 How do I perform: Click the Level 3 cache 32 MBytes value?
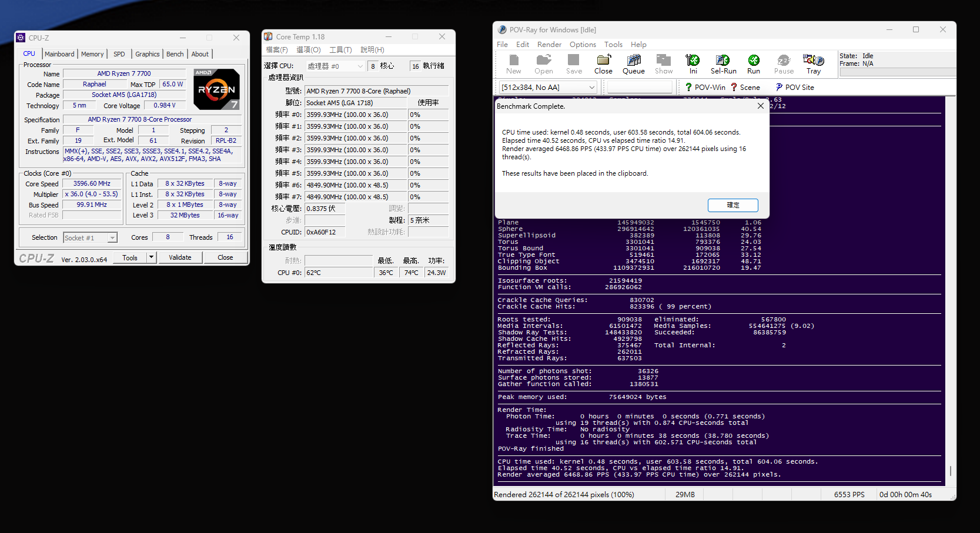185,215
